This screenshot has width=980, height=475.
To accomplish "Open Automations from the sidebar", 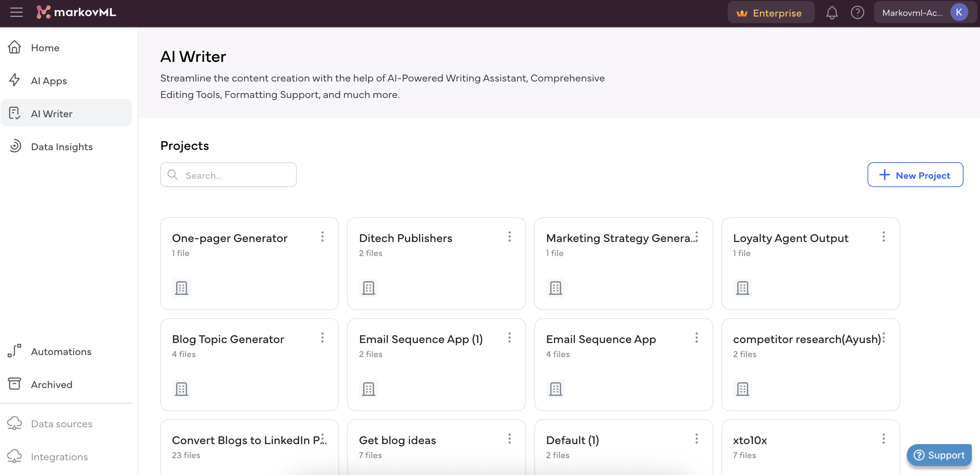I will (x=61, y=351).
